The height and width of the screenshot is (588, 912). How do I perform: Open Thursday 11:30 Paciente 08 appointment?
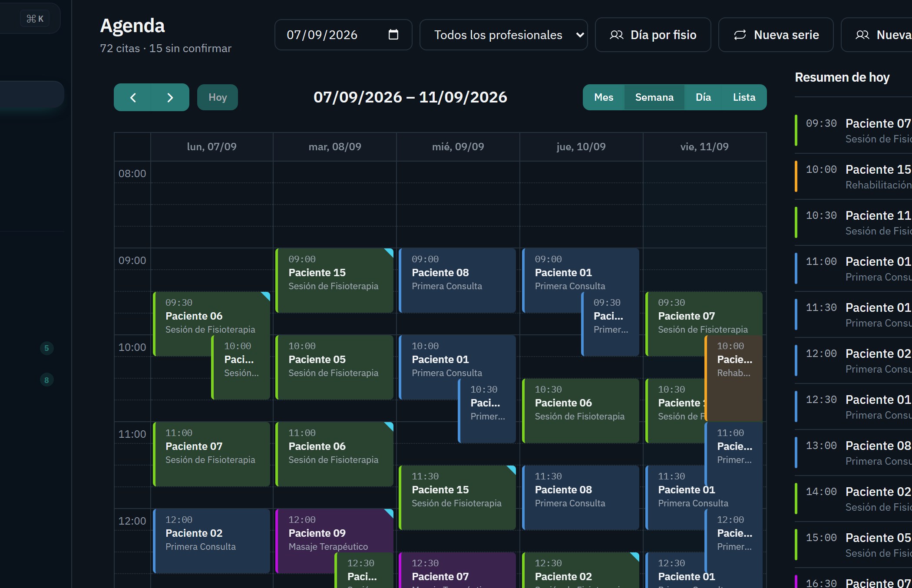581,497
